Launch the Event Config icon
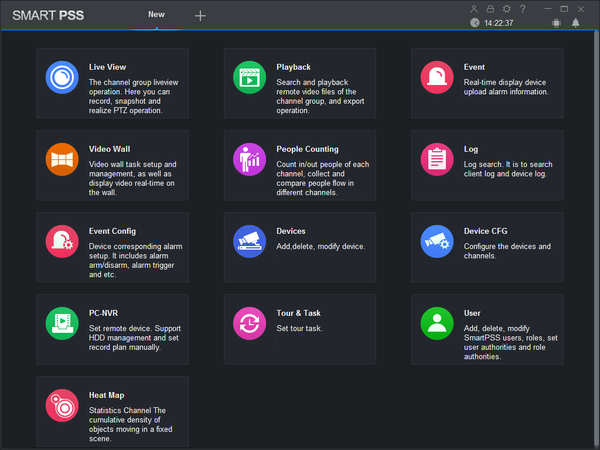600x450 pixels. pos(62,241)
